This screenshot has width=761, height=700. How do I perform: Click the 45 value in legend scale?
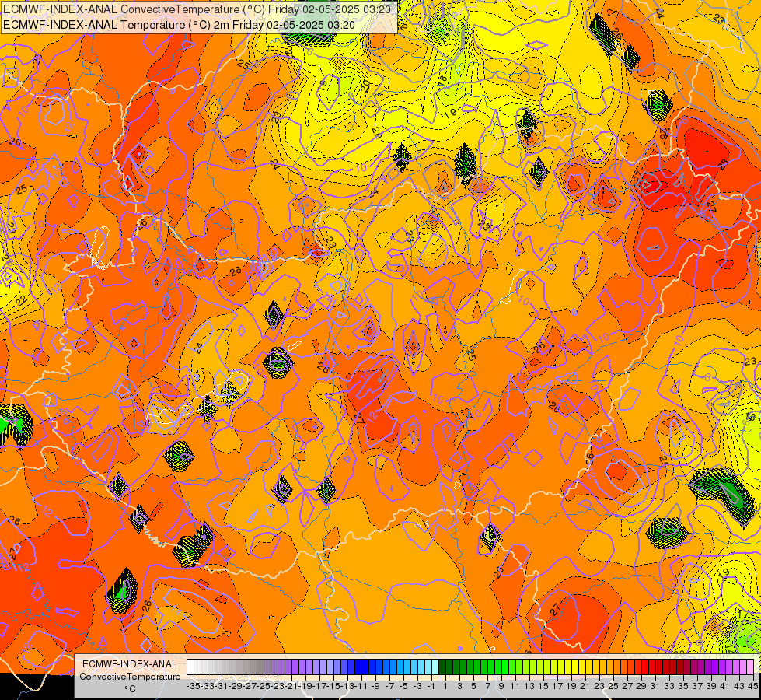753,687
